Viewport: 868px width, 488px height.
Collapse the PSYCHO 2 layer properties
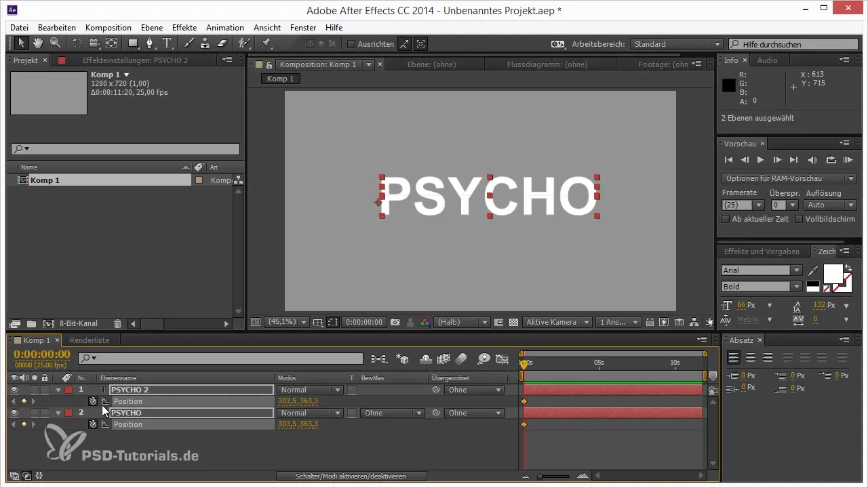point(58,390)
